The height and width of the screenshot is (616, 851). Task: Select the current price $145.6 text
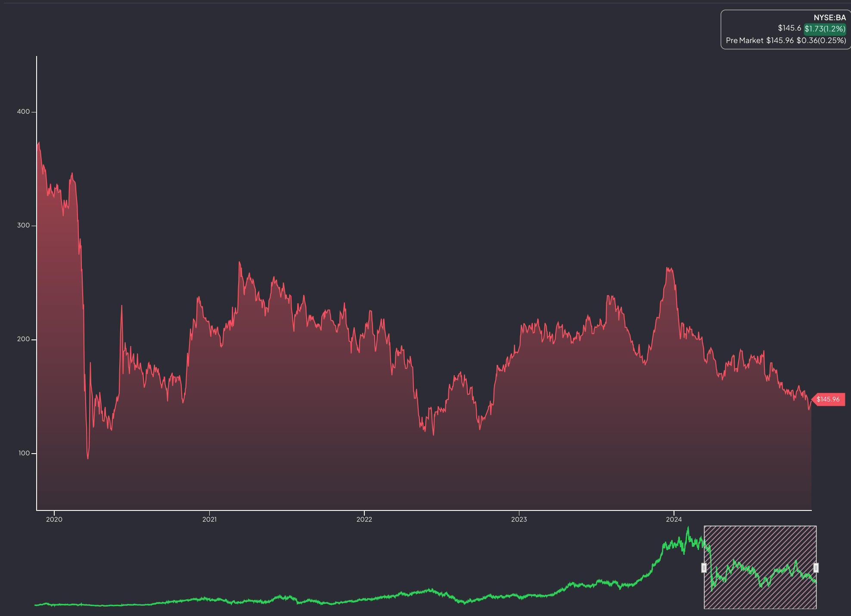click(x=789, y=28)
